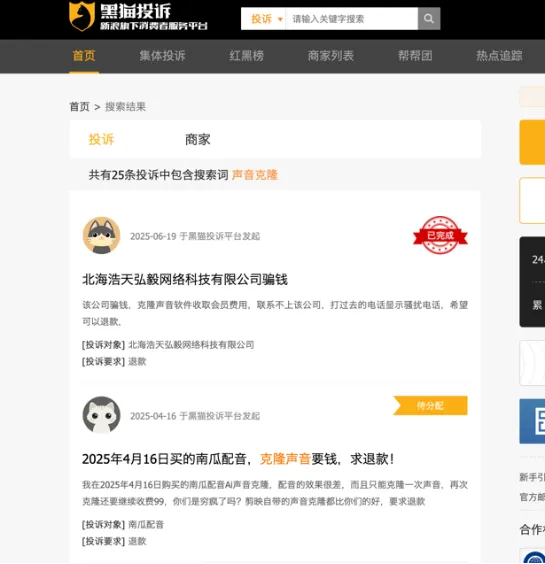545x564 pixels.
Task: Open the complaint 北海浩天弘毅网络科技有限公司骗钱
Action: pos(185,279)
